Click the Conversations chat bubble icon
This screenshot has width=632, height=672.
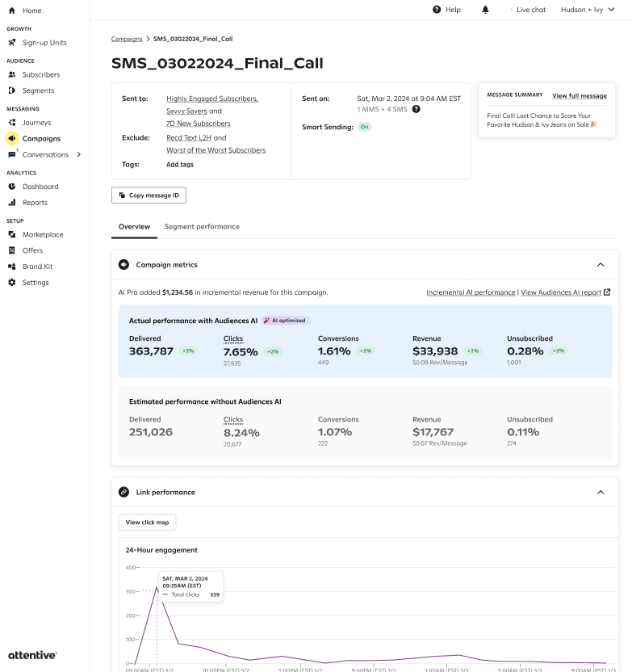pos(12,154)
